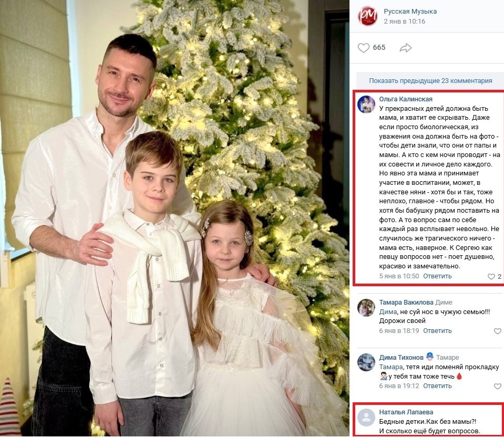Screen dimensions: 504x438
Task: Like Дима Тихонов's comment
Action: coord(497,387)
